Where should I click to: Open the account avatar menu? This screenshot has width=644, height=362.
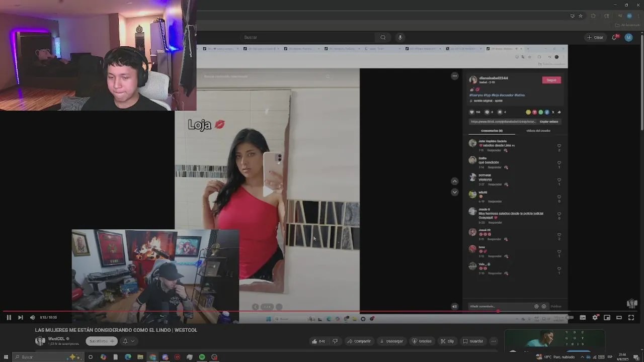628,37
